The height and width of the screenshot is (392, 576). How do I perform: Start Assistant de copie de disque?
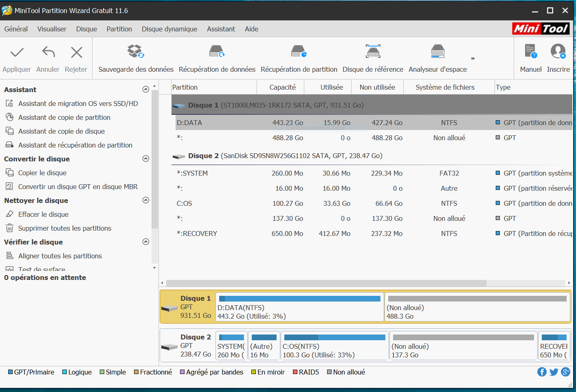(x=61, y=131)
